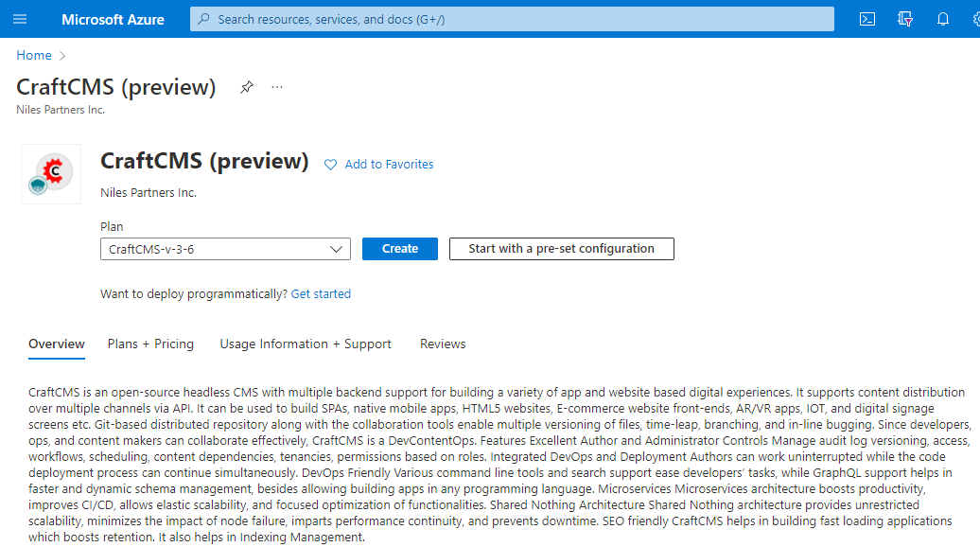Launch Cloud Shell from the top bar
The height and width of the screenshot is (547, 980).
[x=866, y=19]
